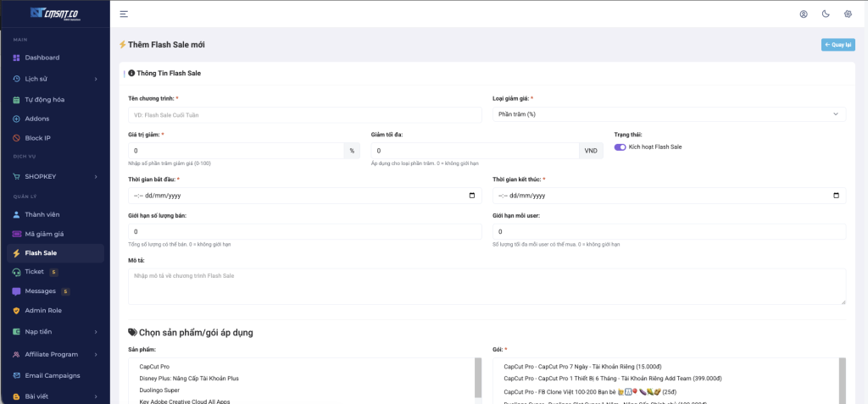
Task: Click the Quay lại button
Action: tap(837, 45)
